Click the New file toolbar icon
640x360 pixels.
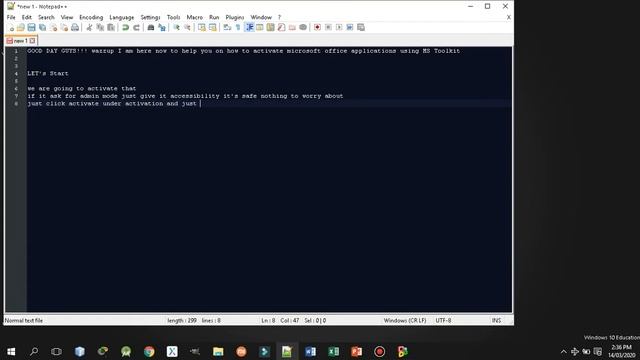pos(11,27)
